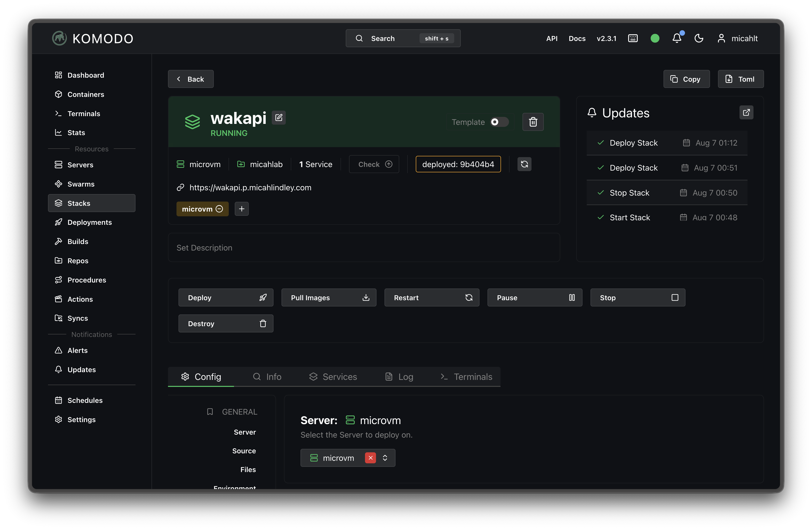The height and width of the screenshot is (530, 812).
Task: Add a tag with the plus button
Action: pos(241,209)
